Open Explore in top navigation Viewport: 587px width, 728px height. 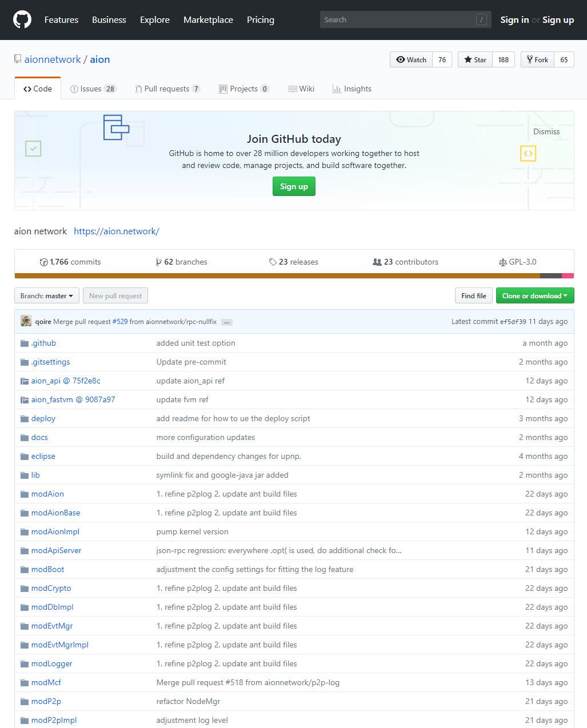click(x=155, y=20)
